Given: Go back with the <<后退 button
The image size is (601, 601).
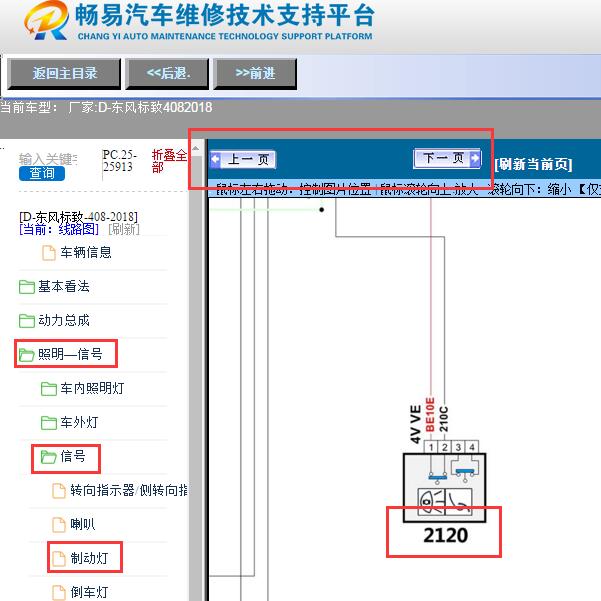Looking at the screenshot, I should pyautogui.click(x=167, y=74).
